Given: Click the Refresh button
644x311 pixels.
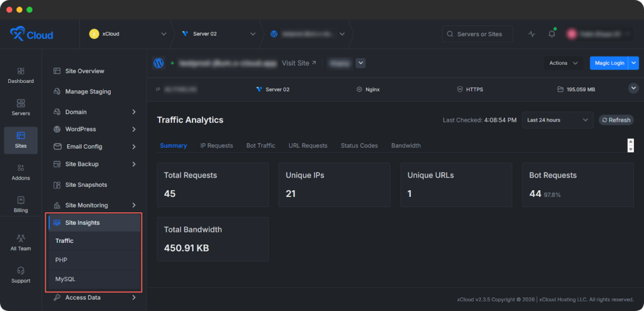Looking at the screenshot, I should (x=616, y=120).
